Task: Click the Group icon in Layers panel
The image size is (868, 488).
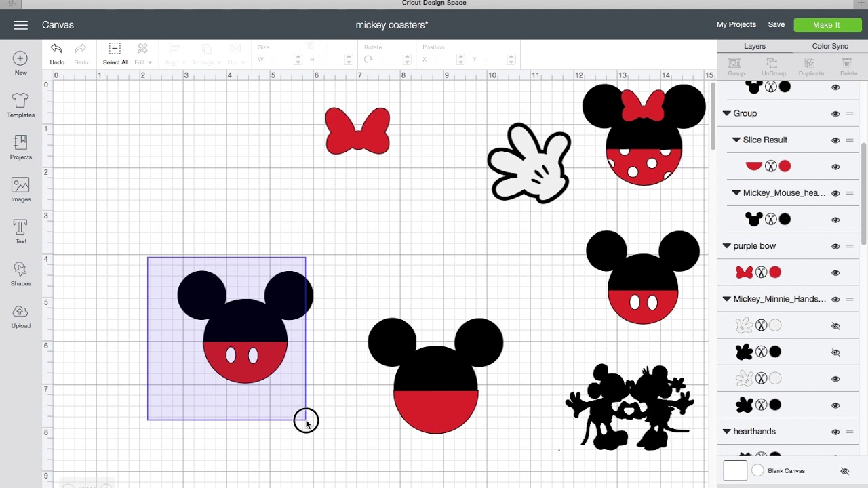Action: point(736,66)
